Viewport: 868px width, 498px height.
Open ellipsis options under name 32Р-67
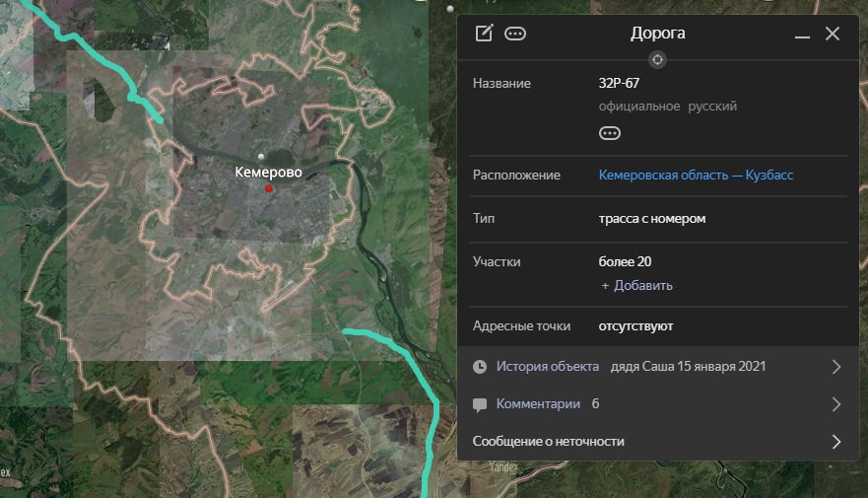click(x=610, y=133)
